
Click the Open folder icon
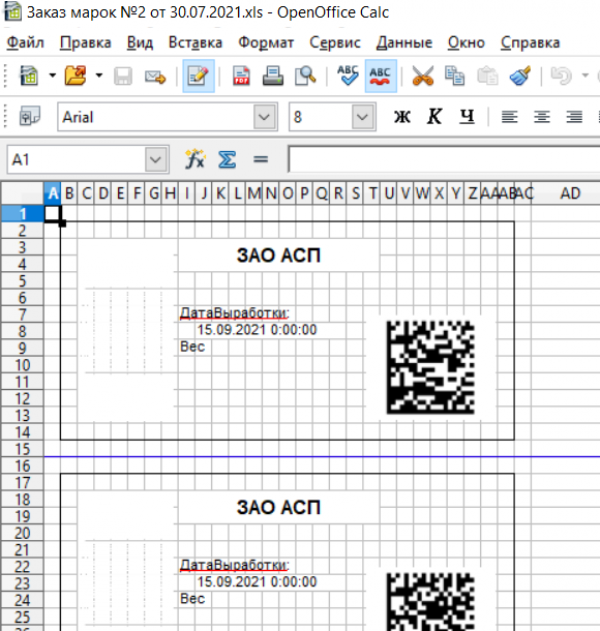(x=75, y=76)
